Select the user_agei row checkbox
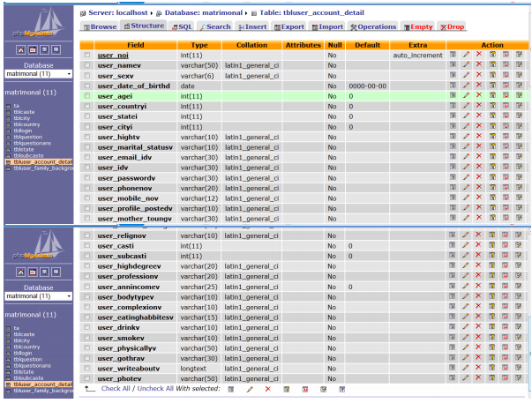 coord(87,95)
